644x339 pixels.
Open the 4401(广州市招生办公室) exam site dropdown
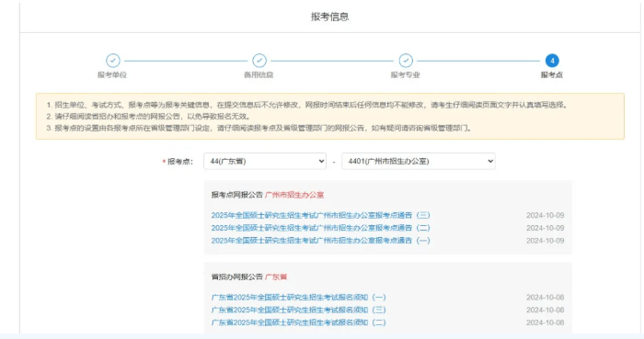tap(418, 161)
